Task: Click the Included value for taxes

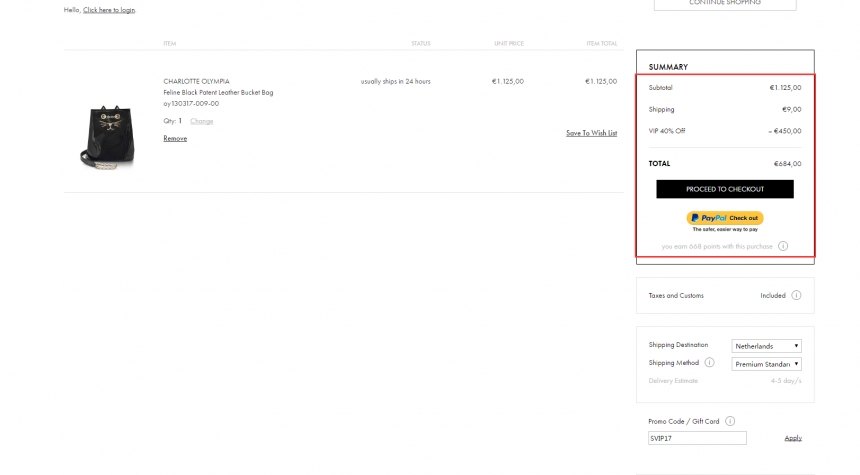Action: (773, 296)
